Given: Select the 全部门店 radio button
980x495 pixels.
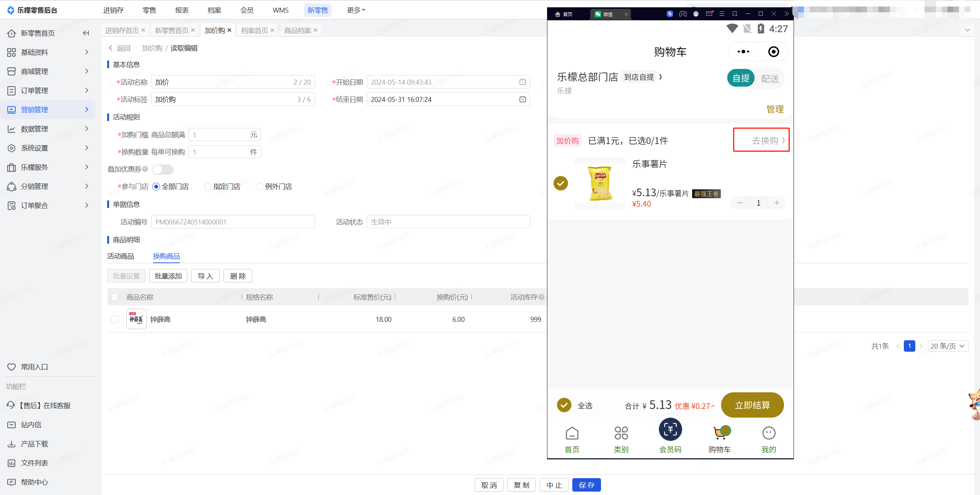Looking at the screenshot, I should coord(156,187).
